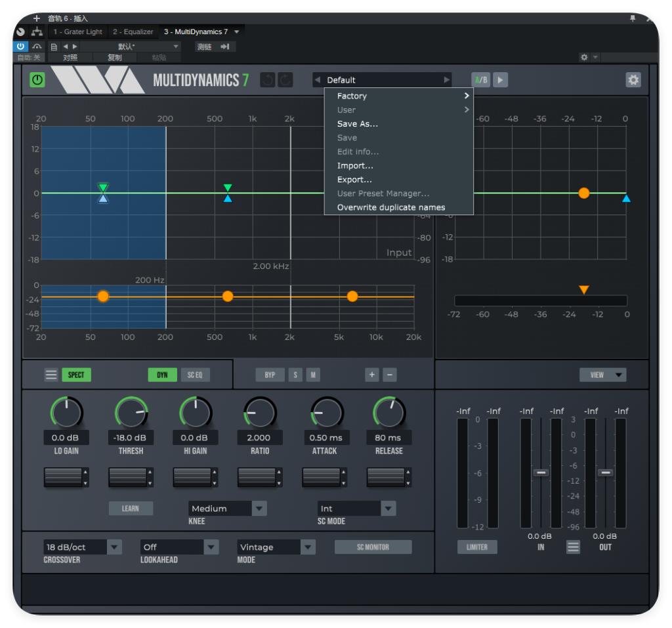The image size is (672, 628).
Task: Open the dropdown arrow after MultiDynamics 7 tab
Action: [236, 31]
